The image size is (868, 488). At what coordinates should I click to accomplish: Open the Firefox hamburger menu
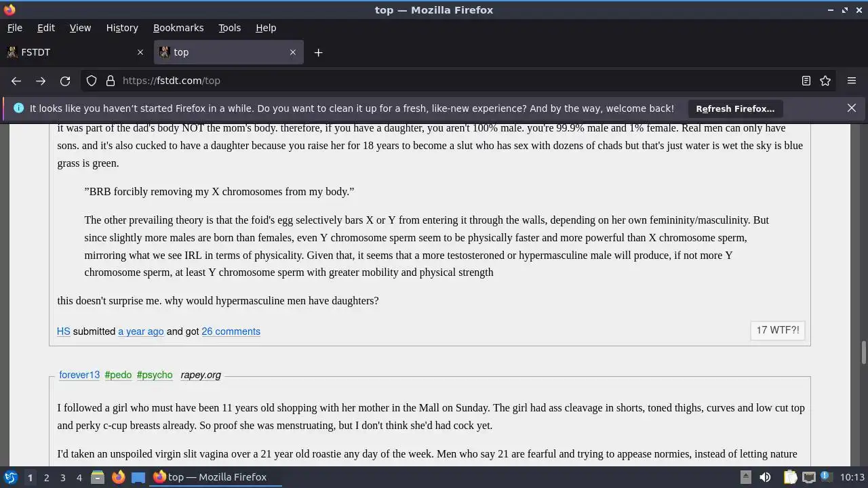point(852,81)
